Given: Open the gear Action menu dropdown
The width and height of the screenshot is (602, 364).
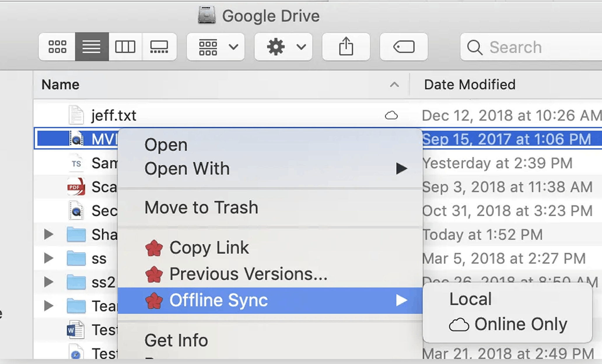Looking at the screenshot, I should [x=283, y=47].
